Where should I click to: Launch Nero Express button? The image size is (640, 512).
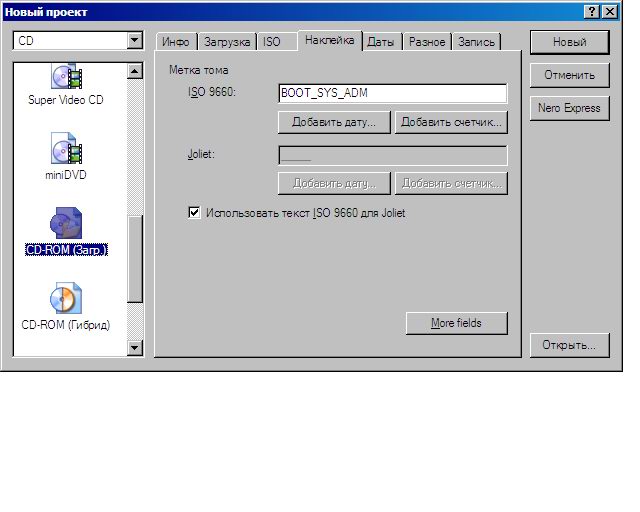569,108
